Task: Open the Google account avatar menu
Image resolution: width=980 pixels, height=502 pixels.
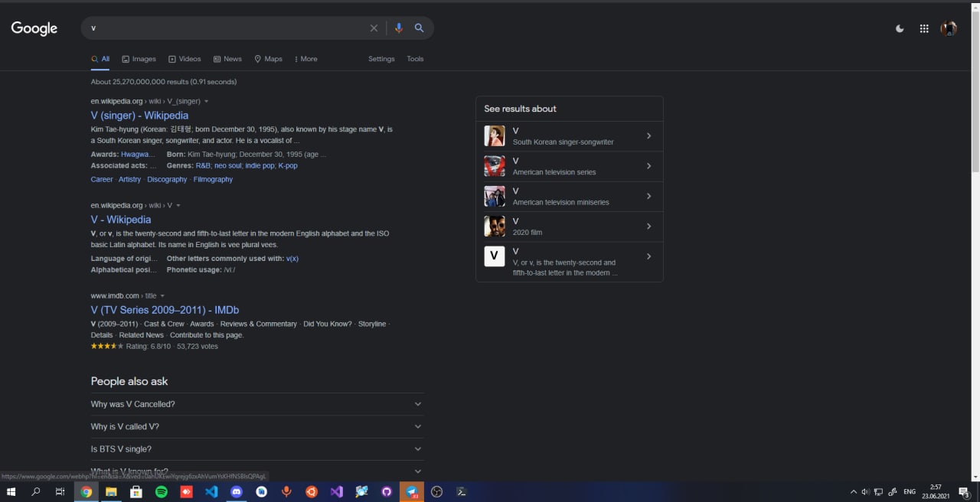Action: tap(949, 28)
